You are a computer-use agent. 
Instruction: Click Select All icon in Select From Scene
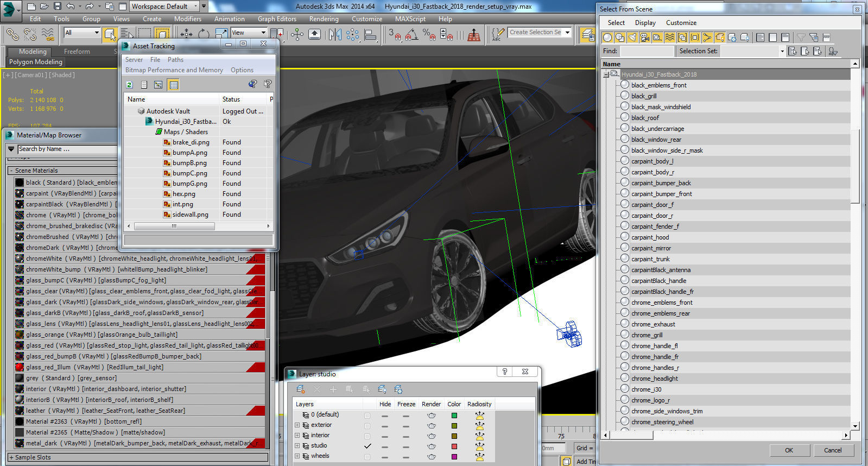click(760, 37)
